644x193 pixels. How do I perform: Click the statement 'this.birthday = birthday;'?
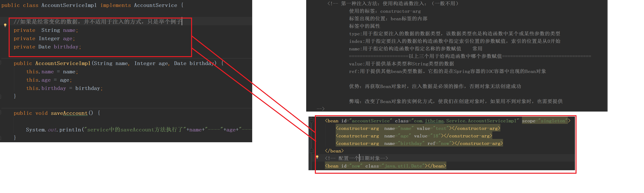(65, 88)
